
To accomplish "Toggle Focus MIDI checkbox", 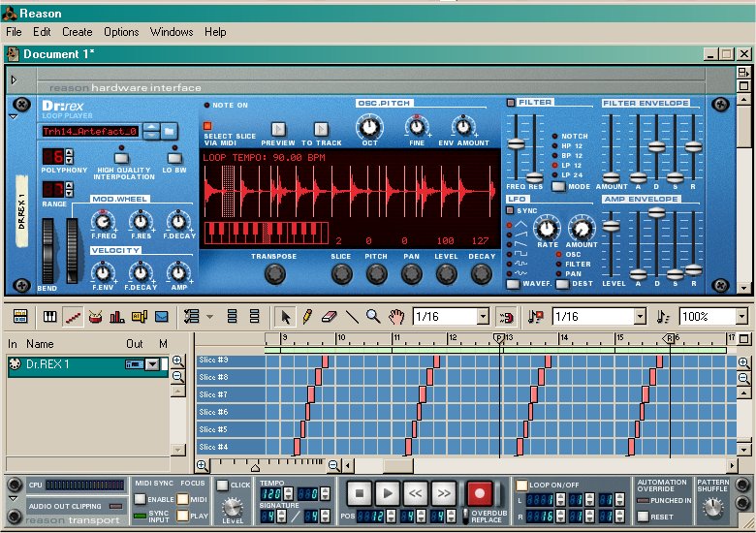I will pos(182,499).
